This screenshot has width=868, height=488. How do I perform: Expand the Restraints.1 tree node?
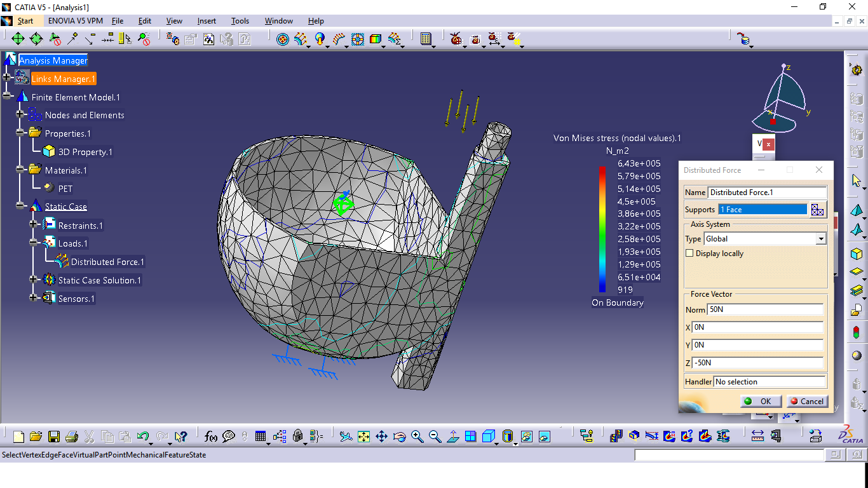(x=34, y=224)
